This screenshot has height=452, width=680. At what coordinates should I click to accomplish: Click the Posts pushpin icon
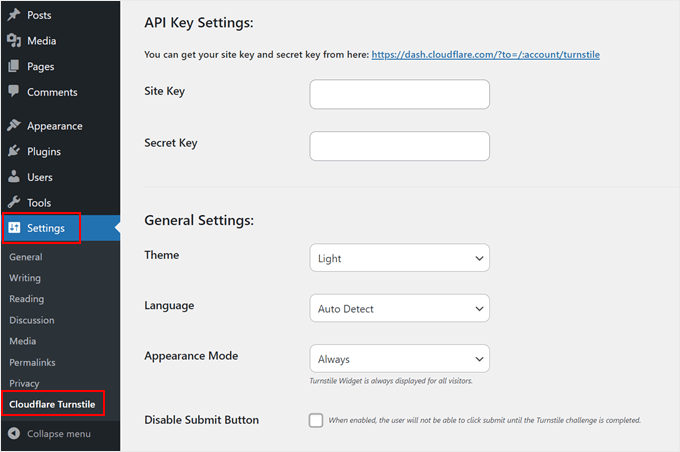point(14,14)
